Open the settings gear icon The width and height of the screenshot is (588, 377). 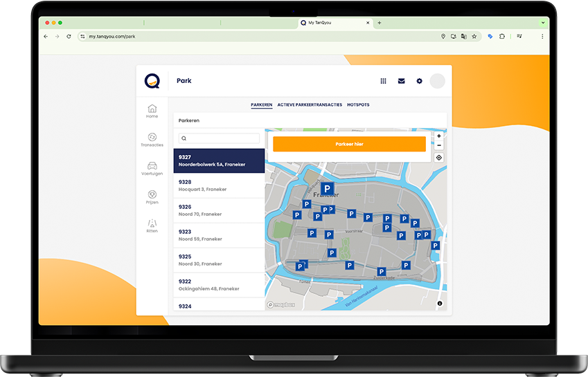pyautogui.click(x=419, y=81)
